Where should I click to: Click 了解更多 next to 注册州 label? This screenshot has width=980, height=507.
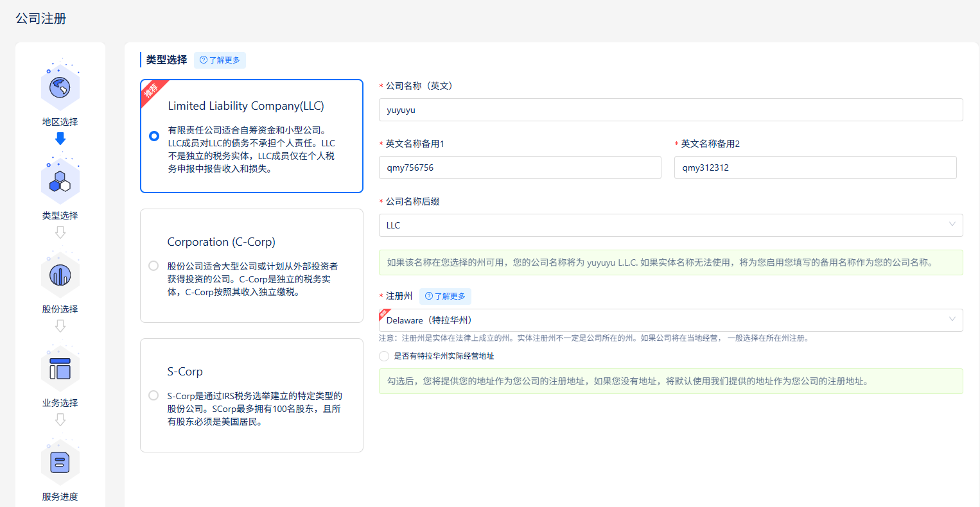445,296
